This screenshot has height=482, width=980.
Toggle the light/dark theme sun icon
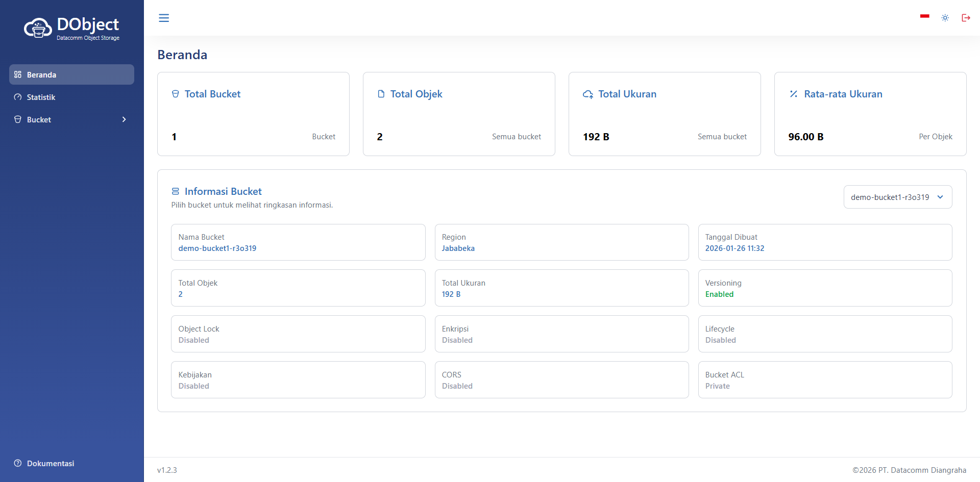(x=945, y=18)
